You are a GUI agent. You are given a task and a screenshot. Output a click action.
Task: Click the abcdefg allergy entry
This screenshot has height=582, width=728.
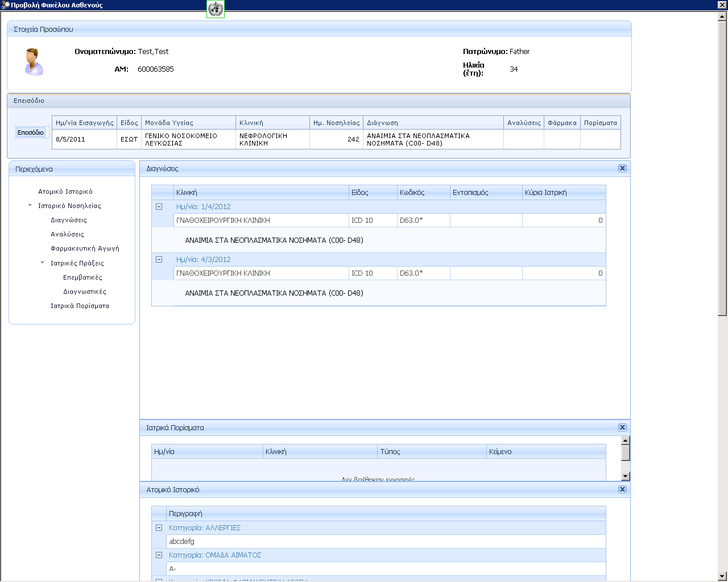(x=386, y=542)
